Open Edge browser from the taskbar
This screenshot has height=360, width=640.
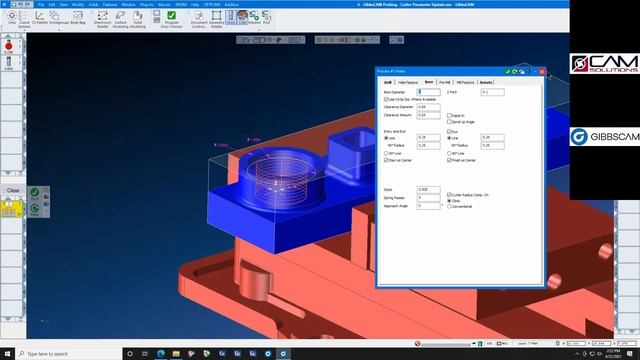click(161, 353)
